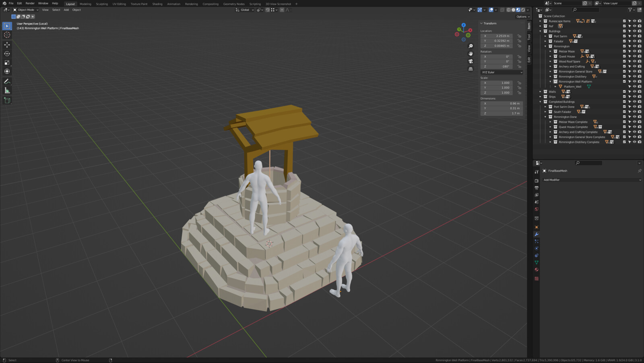The height and width of the screenshot is (363, 644).
Task: Open the Render menu
Action: click(30, 3)
